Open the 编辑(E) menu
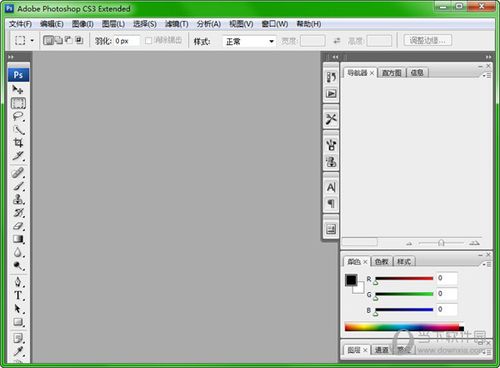The image size is (500, 368). (x=52, y=24)
